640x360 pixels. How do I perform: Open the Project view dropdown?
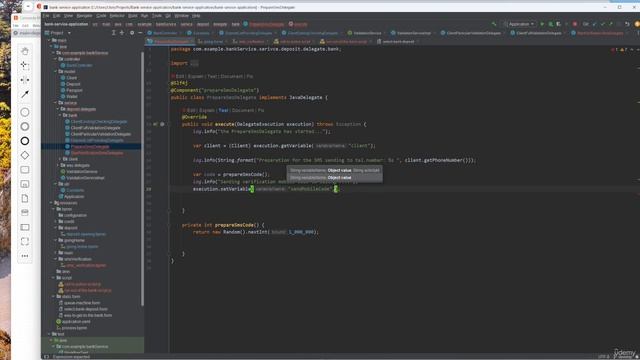point(59,33)
